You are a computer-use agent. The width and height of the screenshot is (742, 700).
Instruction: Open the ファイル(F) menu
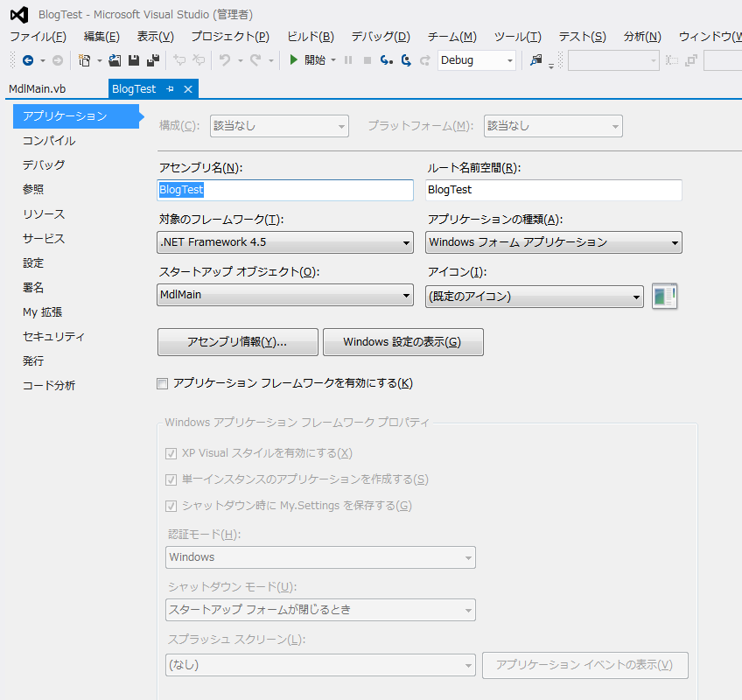tap(38, 37)
